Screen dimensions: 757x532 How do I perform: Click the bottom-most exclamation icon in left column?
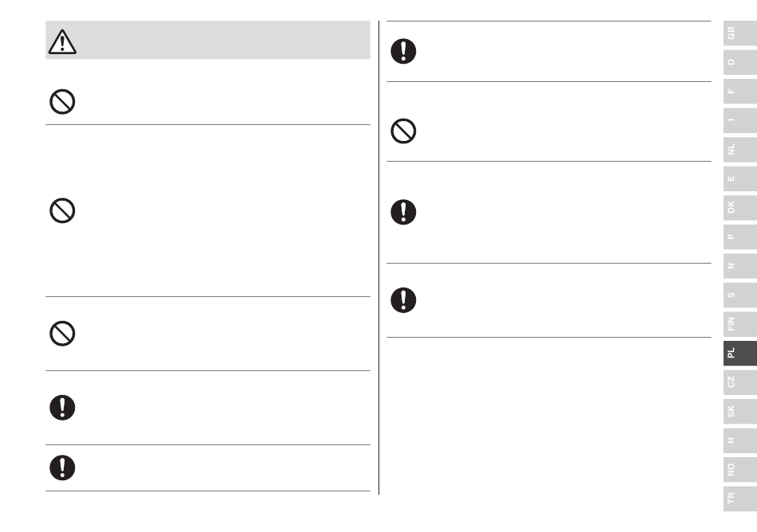(x=62, y=467)
